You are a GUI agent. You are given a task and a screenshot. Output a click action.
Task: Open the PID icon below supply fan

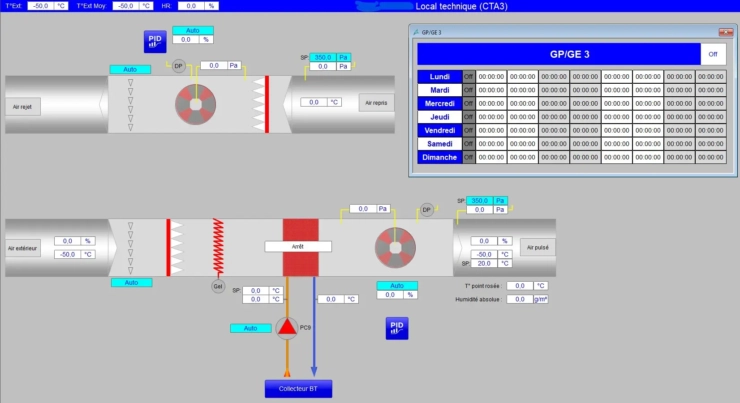(x=397, y=329)
